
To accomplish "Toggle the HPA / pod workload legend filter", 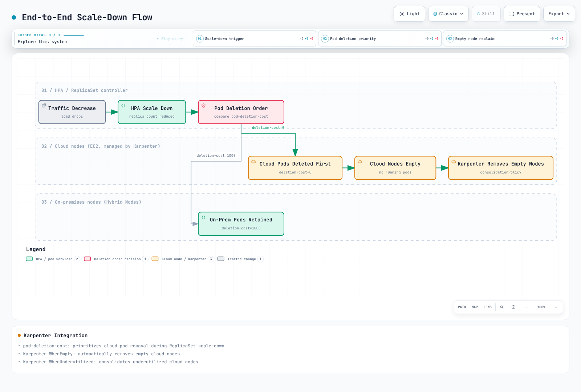I will [53, 259].
